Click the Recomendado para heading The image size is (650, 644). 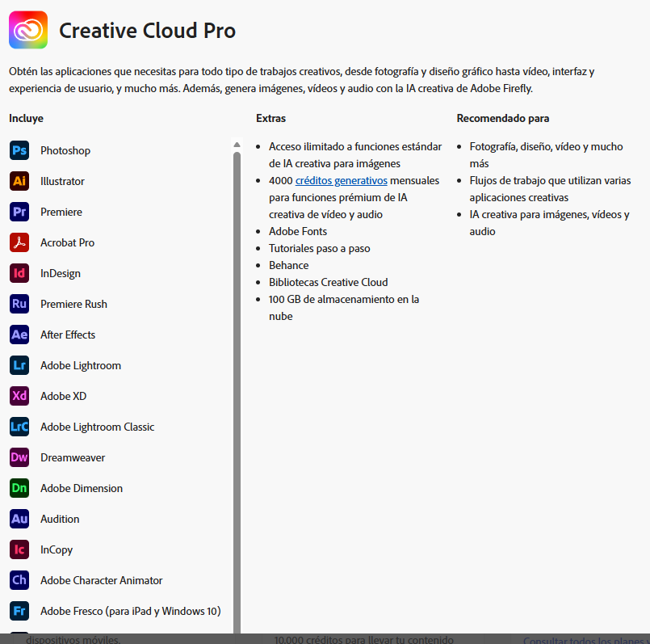pyautogui.click(x=503, y=118)
